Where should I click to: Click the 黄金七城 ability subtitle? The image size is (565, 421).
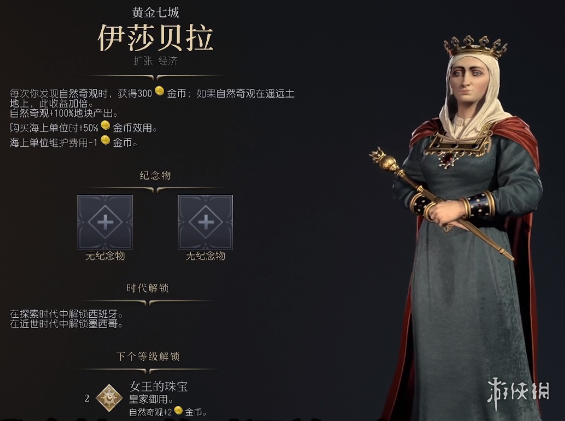point(155,13)
